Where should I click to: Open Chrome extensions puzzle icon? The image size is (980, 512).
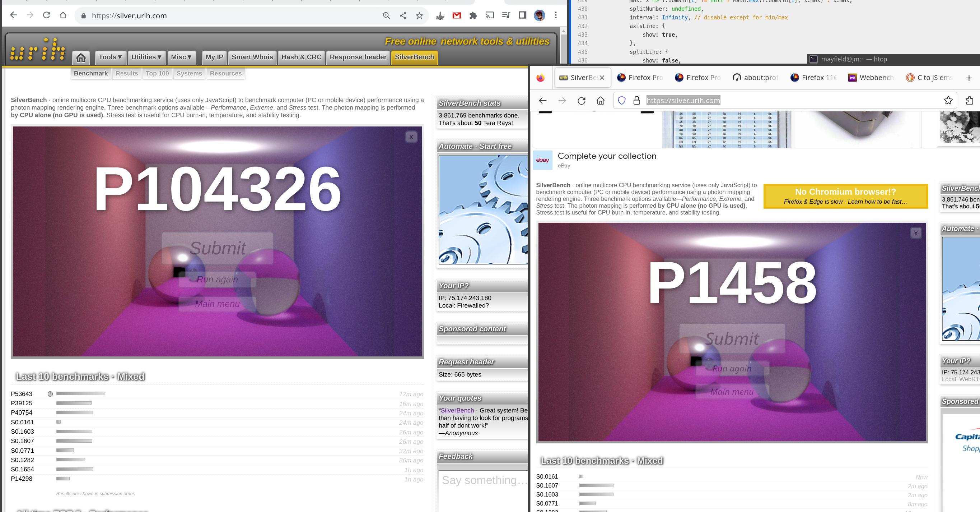coord(473,15)
